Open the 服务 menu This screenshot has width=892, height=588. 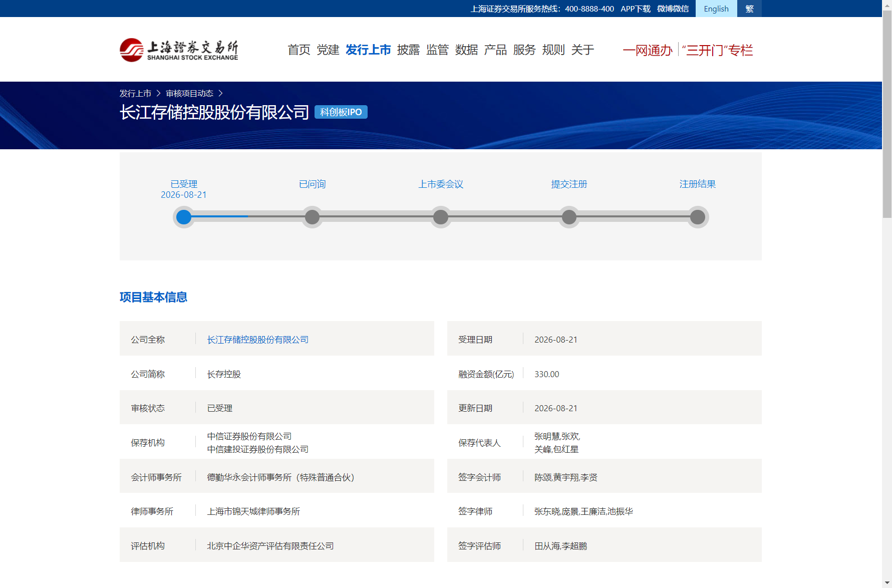point(524,50)
